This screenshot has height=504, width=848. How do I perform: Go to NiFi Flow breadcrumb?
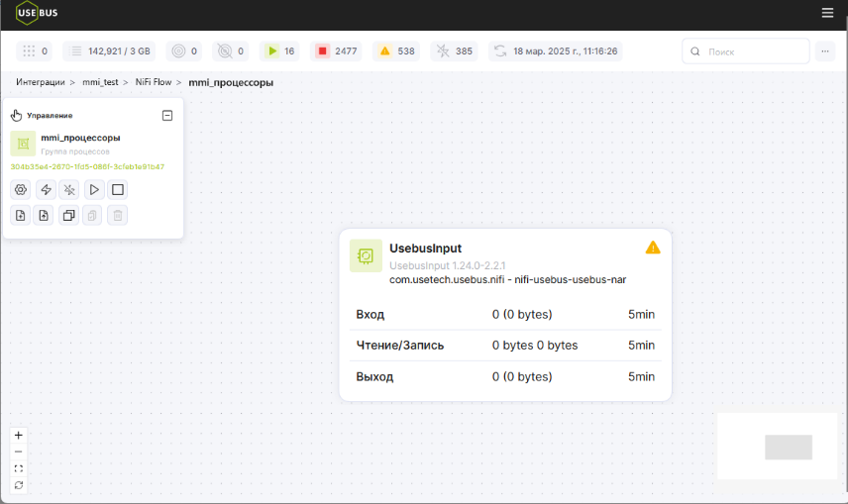click(153, 82)
